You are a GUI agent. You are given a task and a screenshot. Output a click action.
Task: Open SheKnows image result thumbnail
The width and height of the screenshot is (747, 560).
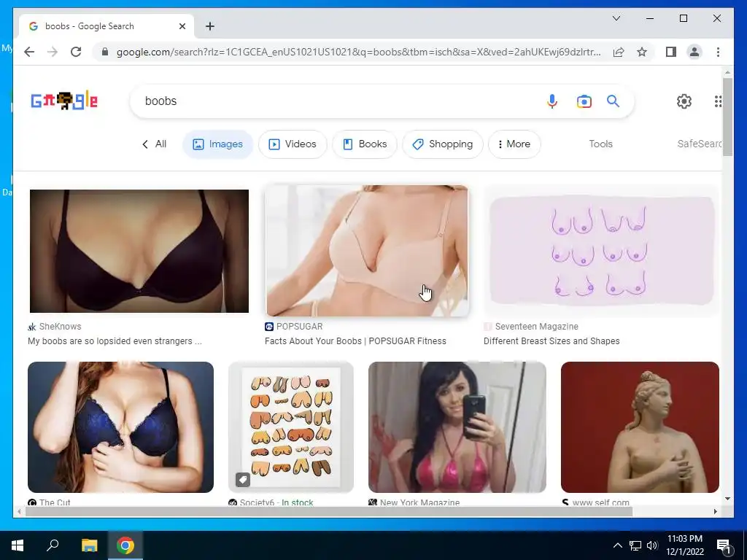(139, 251)
